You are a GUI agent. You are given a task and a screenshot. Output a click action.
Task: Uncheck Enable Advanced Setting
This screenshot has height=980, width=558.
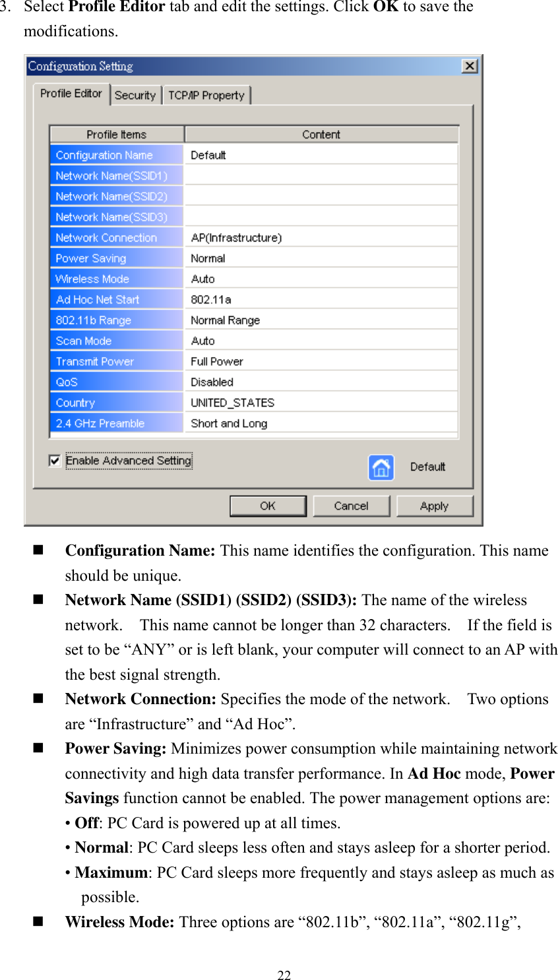click(55, 461)
